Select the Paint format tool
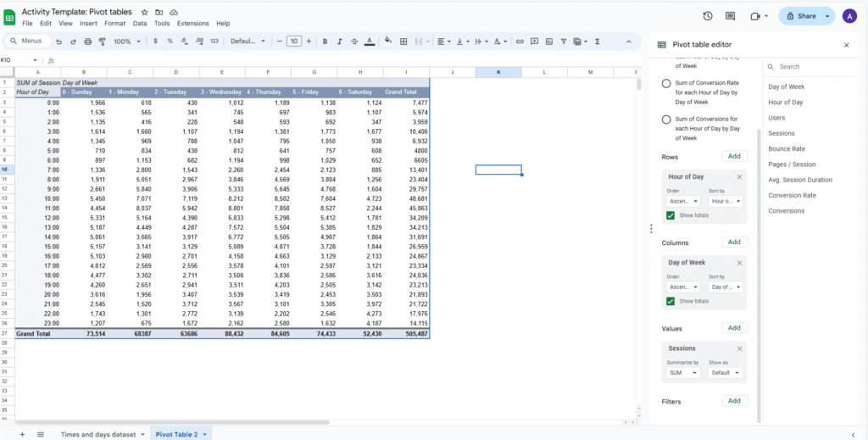 tap(102, 41)
